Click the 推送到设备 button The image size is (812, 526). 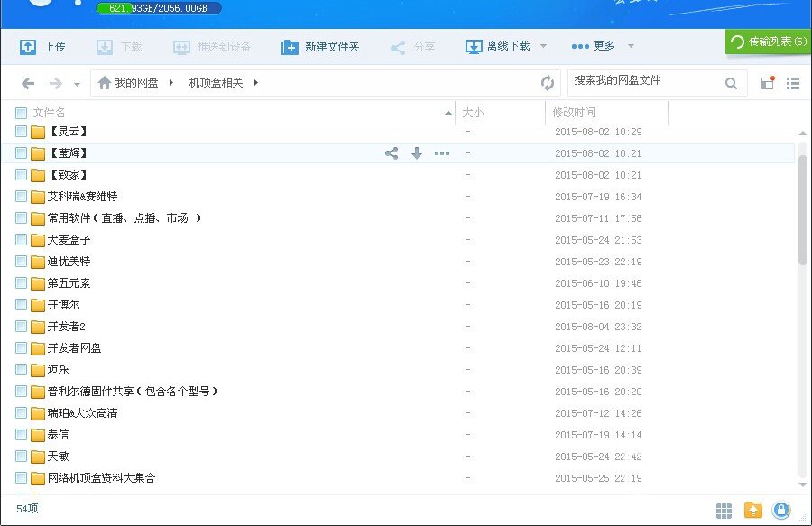[x=212, y=47]
